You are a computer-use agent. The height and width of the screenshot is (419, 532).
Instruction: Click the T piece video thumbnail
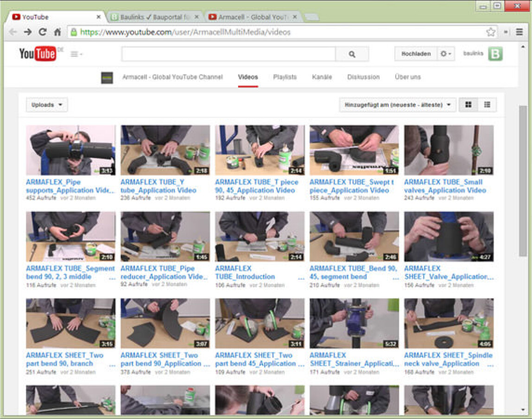(x=260, y=150)
